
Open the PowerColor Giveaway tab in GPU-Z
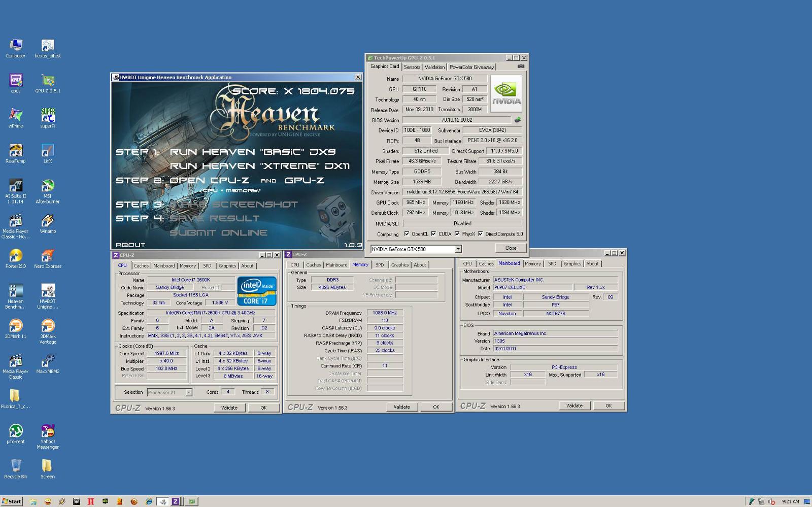tap(471, 67)
